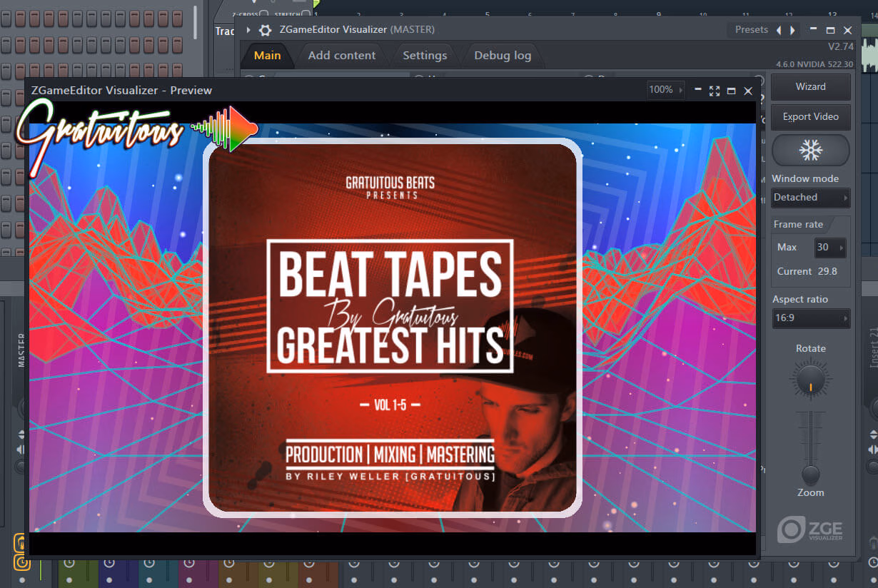Switch to the Main tab

pyautogui.click(x=268, y=55)
